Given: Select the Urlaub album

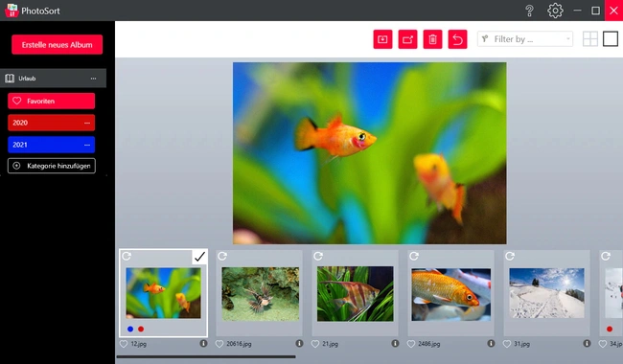Looking at the screenshot, I should click(54, 79).
